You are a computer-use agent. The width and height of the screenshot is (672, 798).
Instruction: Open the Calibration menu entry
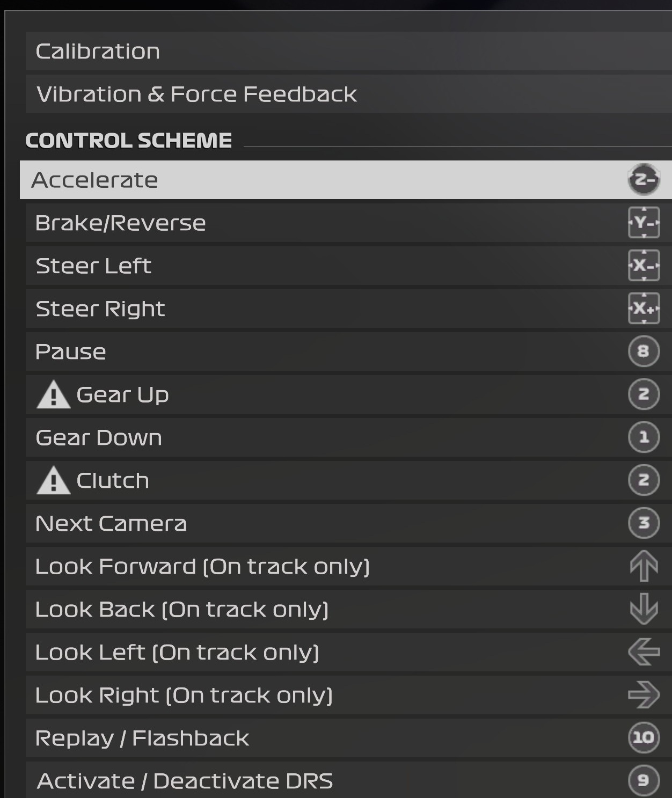click(x=98, y=52)
